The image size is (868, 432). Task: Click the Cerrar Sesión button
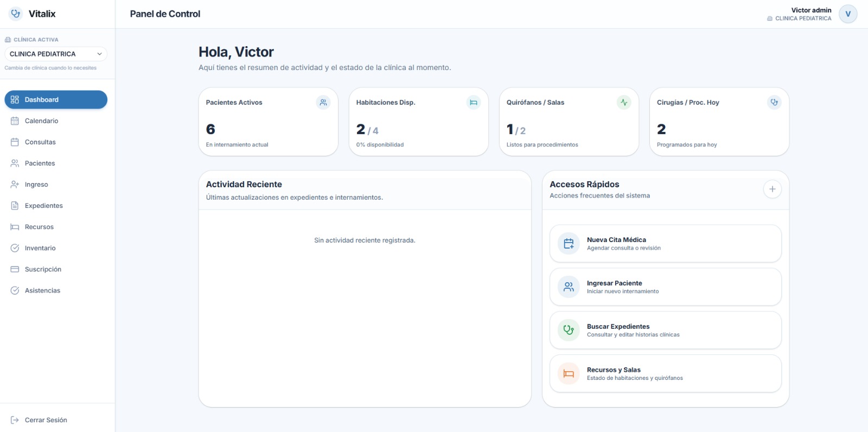56,420
